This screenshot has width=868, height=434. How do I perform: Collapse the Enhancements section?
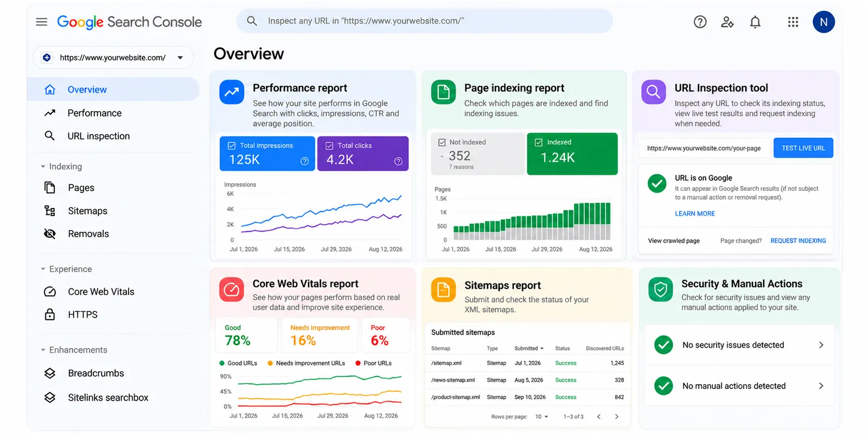pyautogui.click(x=43, y=350)
